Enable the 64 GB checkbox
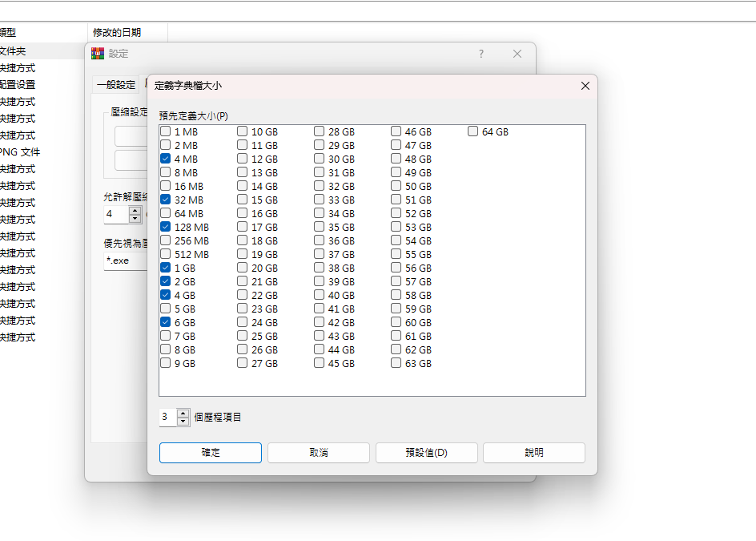 tap(473, 131)
